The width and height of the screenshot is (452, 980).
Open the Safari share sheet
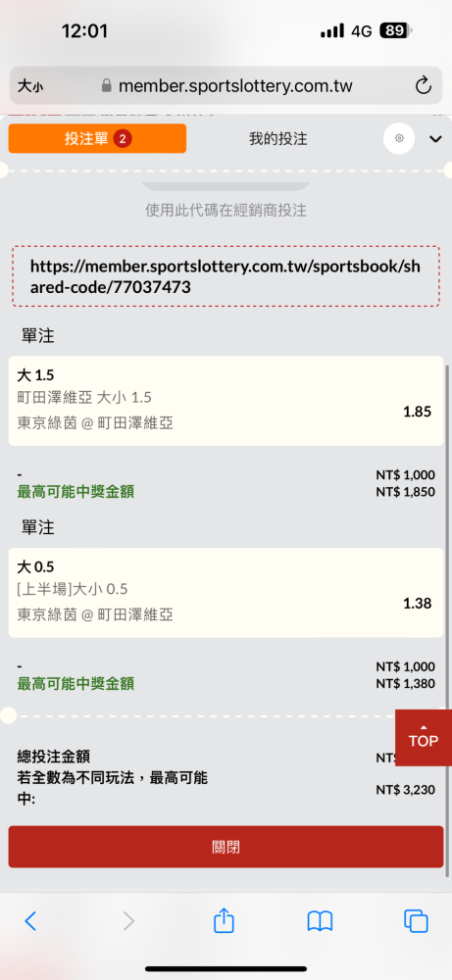point(224,920)
